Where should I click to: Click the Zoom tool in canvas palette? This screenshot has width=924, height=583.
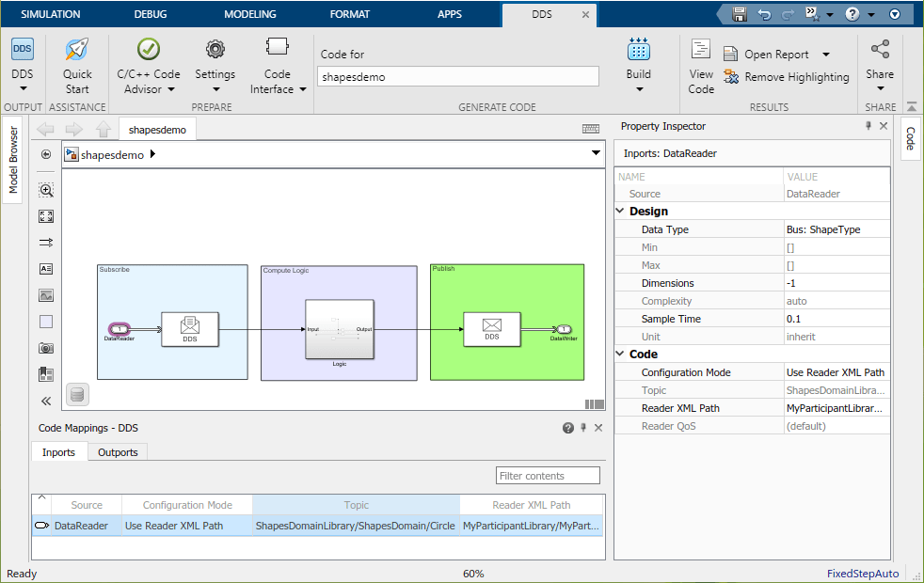(x=46, y=190)
